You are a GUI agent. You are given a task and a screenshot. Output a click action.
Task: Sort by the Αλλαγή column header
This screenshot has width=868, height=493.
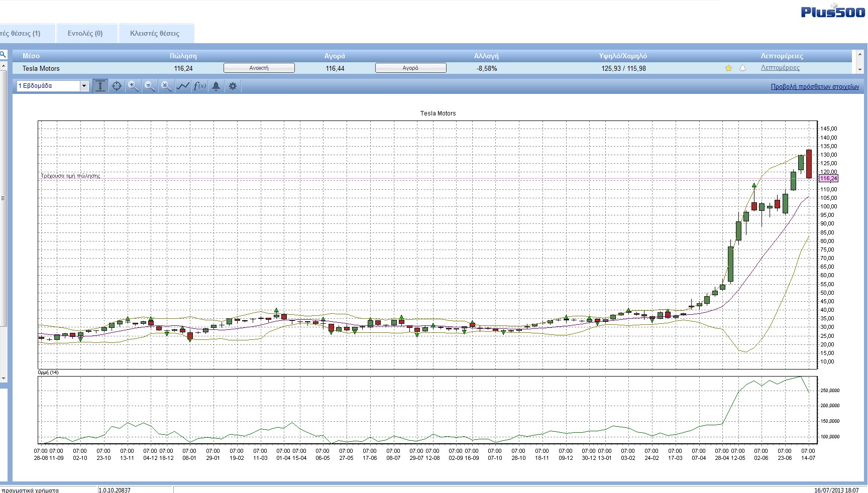(486, 56)
